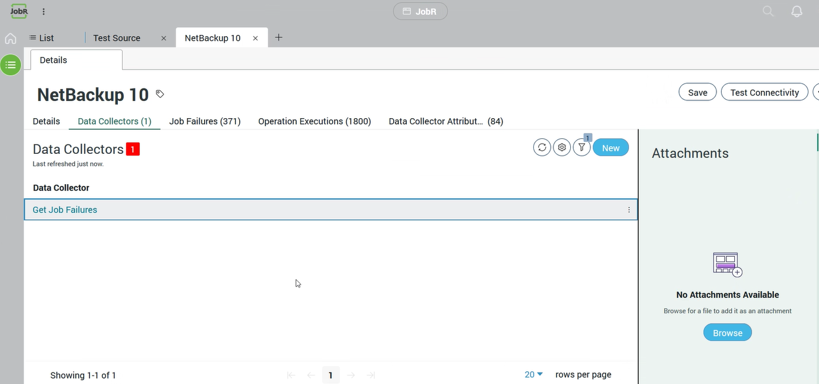The image size is (819, 384).
Task: Click Test Connectivity button
Action: pos(764,92)
